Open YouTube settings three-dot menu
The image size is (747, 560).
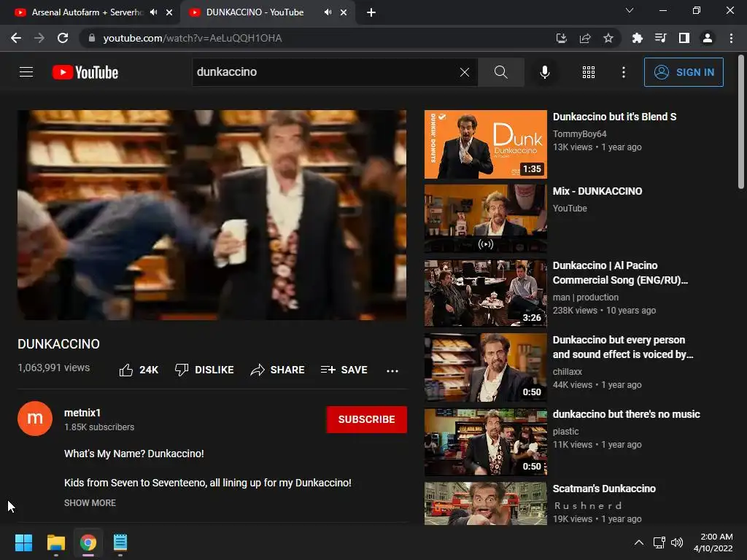coord(624,72)
